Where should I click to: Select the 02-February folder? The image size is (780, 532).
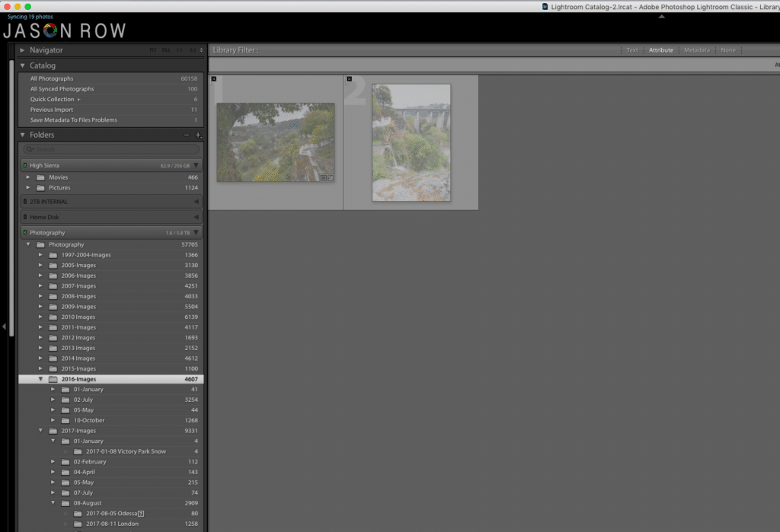coord(111,462)
